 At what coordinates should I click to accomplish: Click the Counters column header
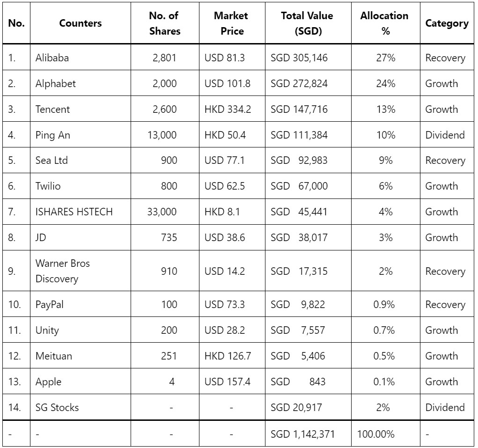point(80,23)
